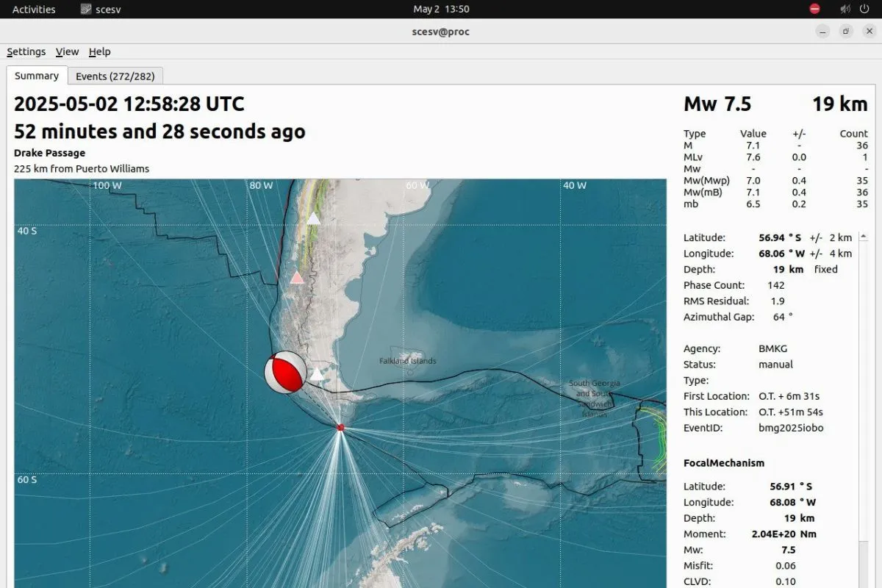Open the View menu
Screen dimensions: 882x588
(67, 51)
